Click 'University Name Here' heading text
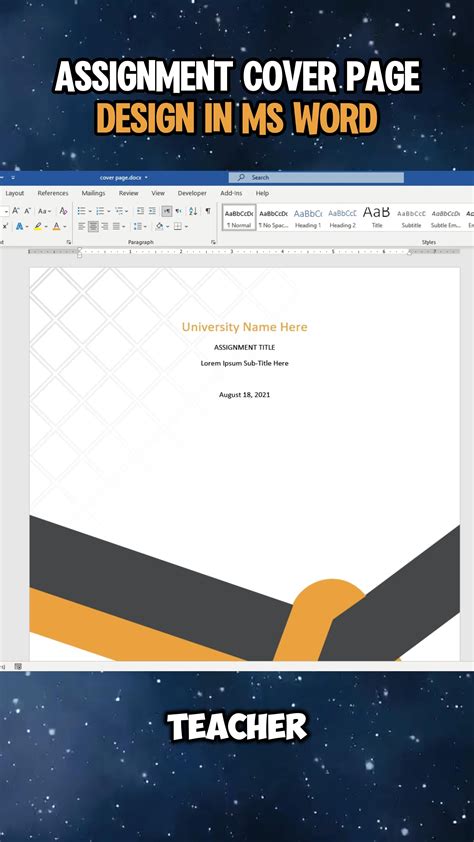The image size is (474, 842). [x=245, y=326]
